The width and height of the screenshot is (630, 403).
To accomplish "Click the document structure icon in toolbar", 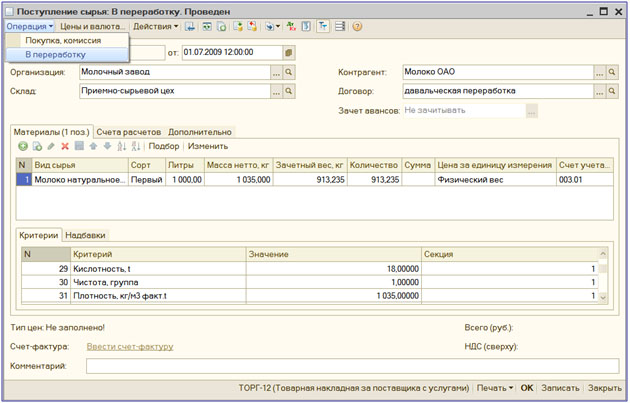I will point(306,27).
